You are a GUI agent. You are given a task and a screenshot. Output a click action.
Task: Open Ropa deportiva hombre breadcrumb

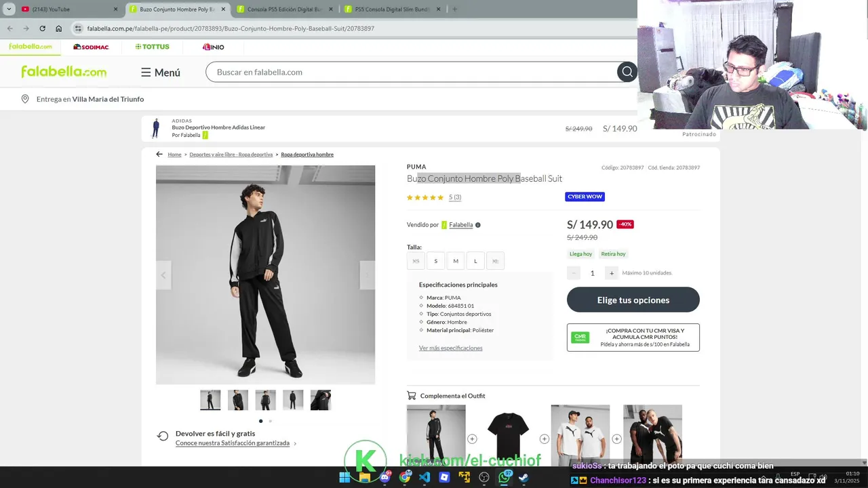tap(307, 155)
